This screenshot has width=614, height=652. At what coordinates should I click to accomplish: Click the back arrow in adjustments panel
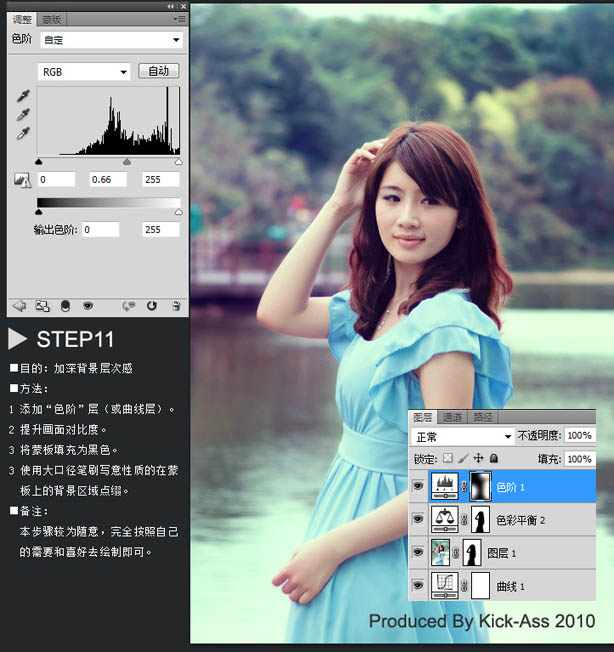click(x=18, y=305)
